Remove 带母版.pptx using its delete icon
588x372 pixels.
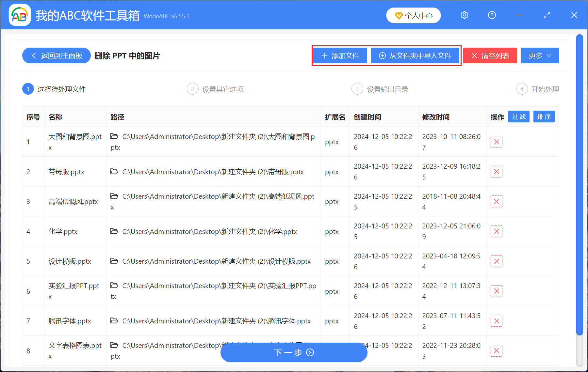[x=496, y=171]
